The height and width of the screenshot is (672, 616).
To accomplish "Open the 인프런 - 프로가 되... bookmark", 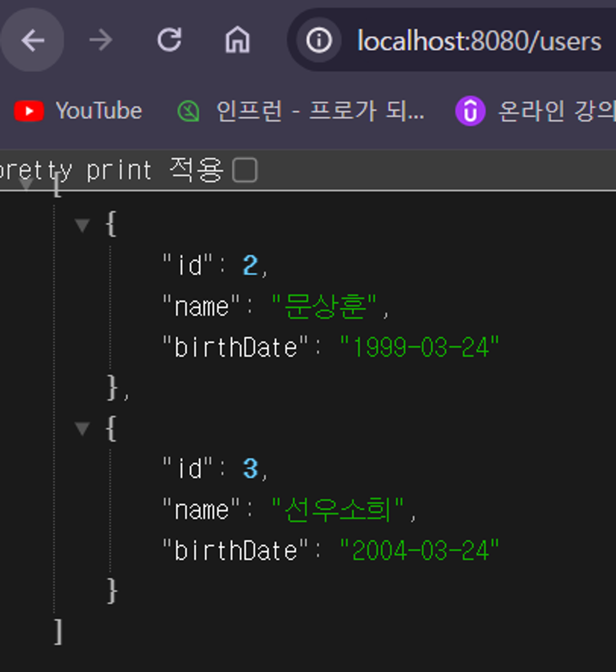I will [x=320, y=111].
